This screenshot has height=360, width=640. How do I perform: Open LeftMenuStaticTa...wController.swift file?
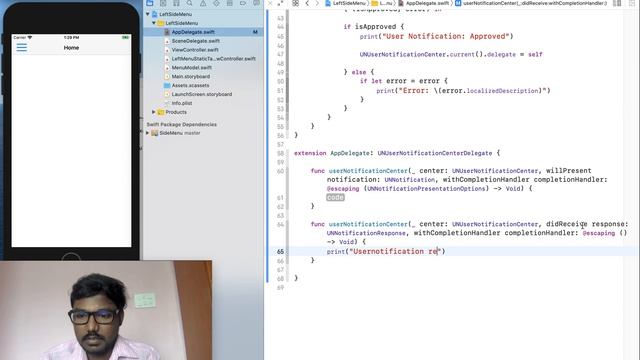[213, 59]
